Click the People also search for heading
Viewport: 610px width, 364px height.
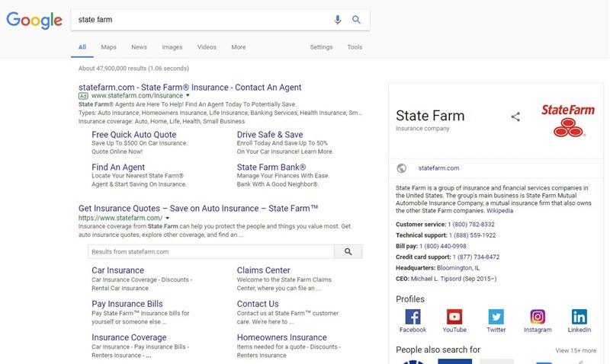click(x=438, y=350)
